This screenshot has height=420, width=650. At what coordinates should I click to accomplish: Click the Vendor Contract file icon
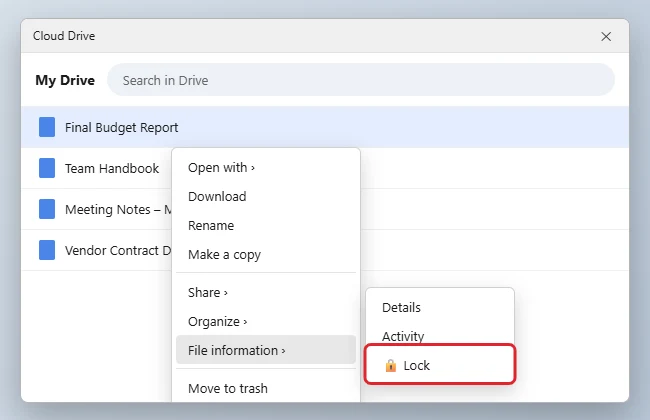(x=47, y=250)
